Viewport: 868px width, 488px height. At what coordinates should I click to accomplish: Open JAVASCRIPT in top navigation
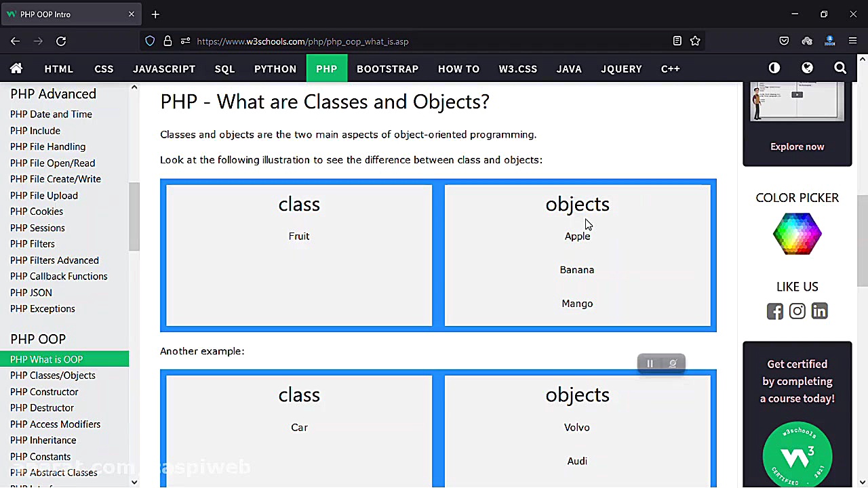pyautogui.click(x=164, y=68)
